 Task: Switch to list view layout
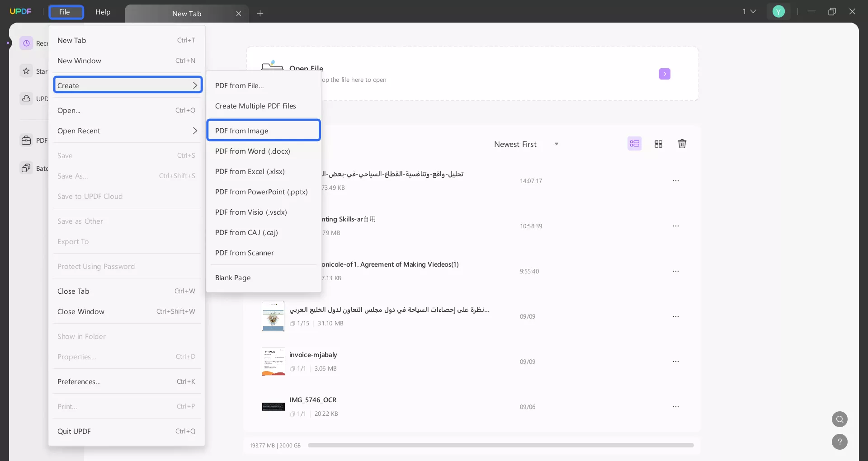635,144
